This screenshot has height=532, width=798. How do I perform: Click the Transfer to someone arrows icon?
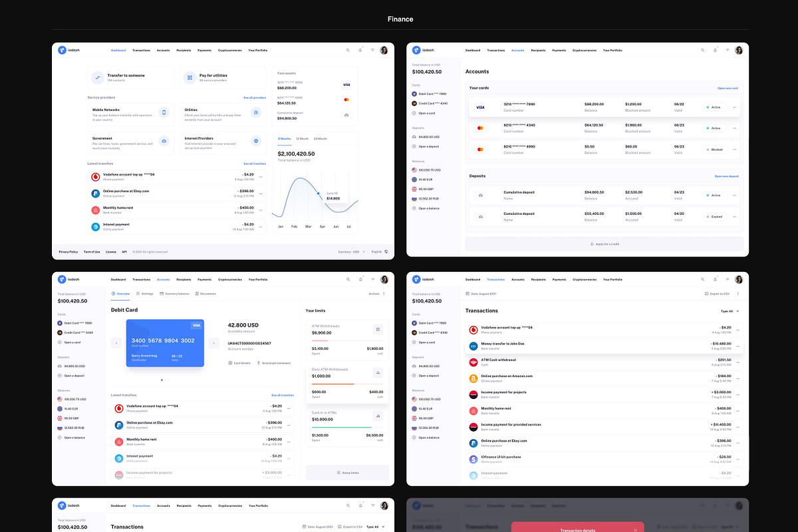click(x=98, y=77)
